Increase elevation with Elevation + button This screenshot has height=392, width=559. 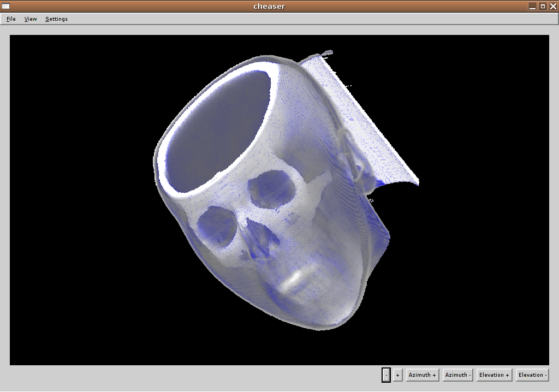pos(494,375)
